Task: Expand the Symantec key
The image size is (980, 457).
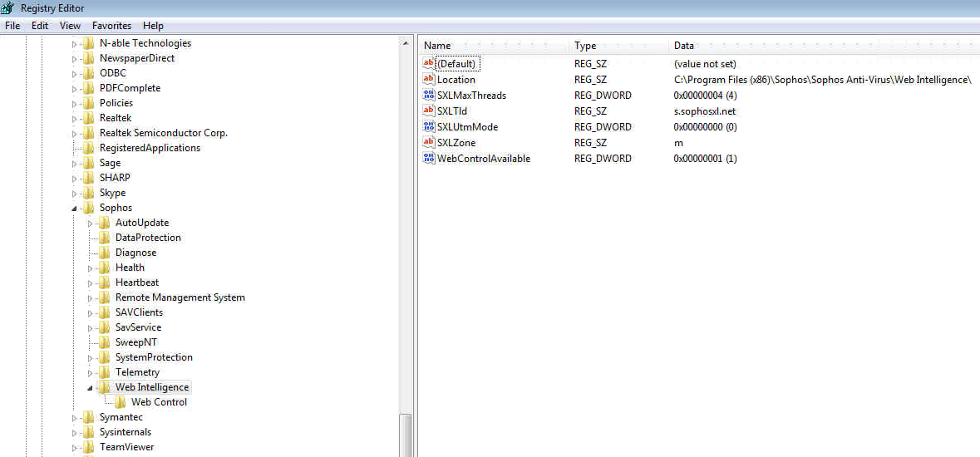Action: (x=74, y=418)
